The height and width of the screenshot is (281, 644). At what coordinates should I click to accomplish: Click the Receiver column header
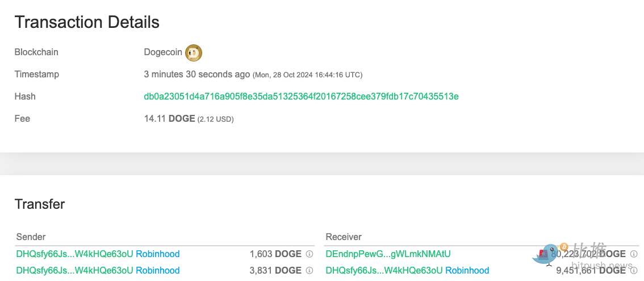coord(344,237)
